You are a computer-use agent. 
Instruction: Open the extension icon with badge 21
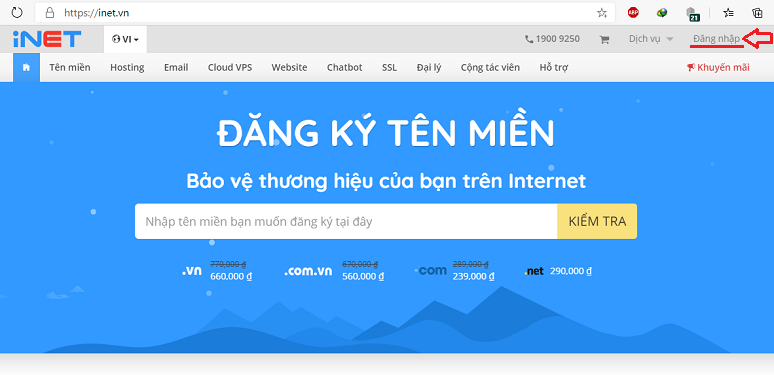coord(693,14)
